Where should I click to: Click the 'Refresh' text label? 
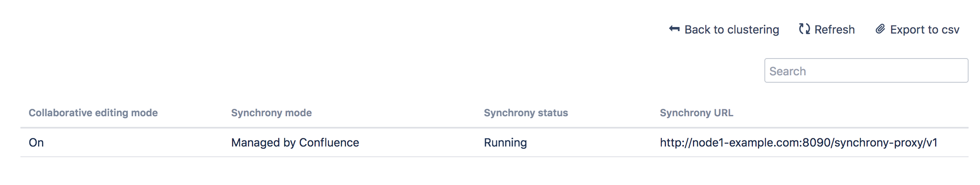(834, 29)
